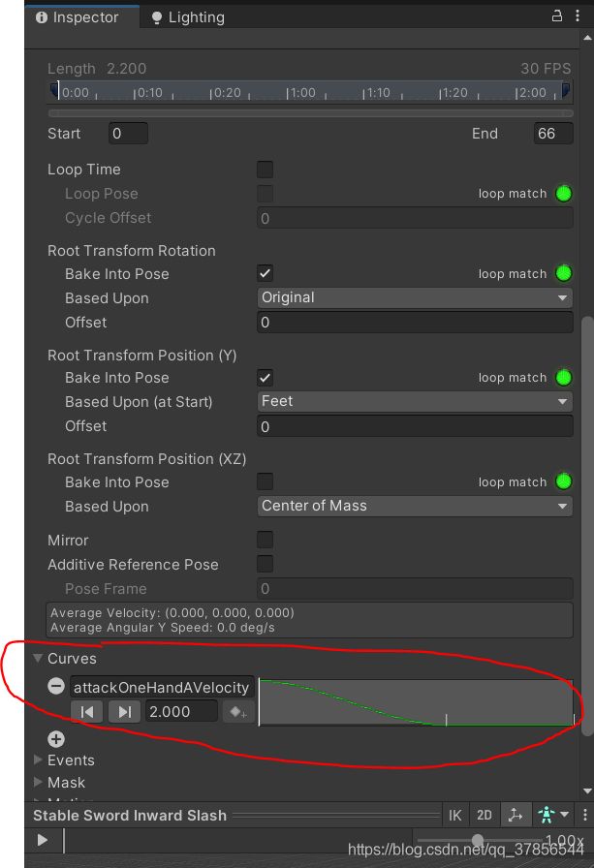The height and width of the screenshot is (868, 594).
Task: Select the Pose Frame field
Action: click(x=415, y=588)
